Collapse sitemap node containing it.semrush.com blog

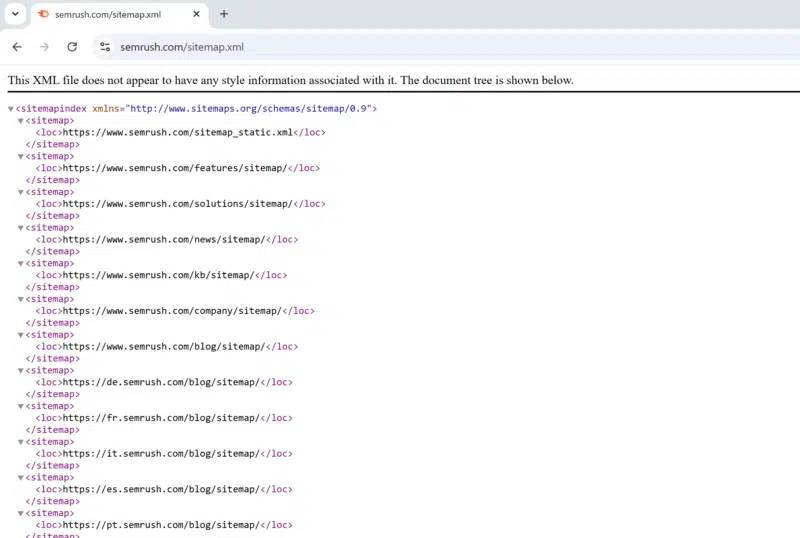point(20,443)
